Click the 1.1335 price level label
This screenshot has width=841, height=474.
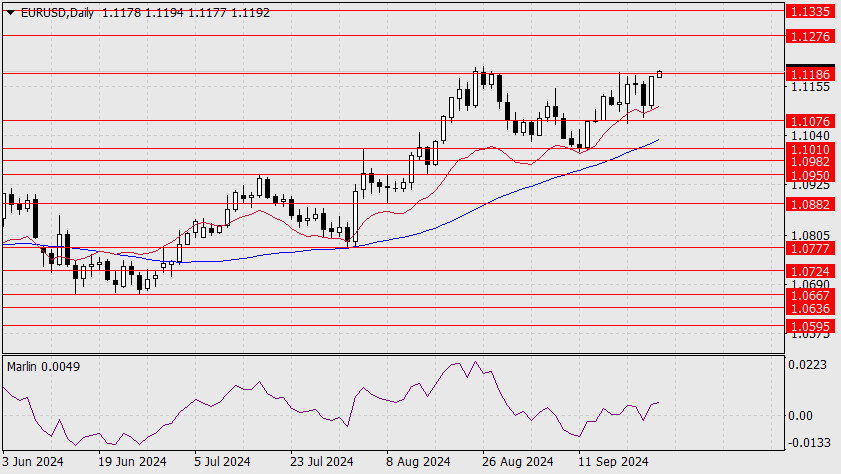tap(810, 11)
